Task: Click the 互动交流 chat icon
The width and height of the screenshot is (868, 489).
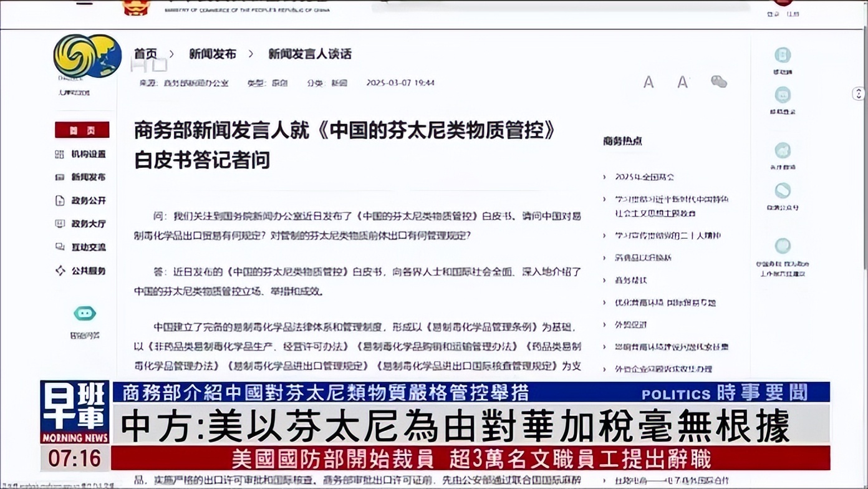Action: pyautogui.click(x=60, y=247)
